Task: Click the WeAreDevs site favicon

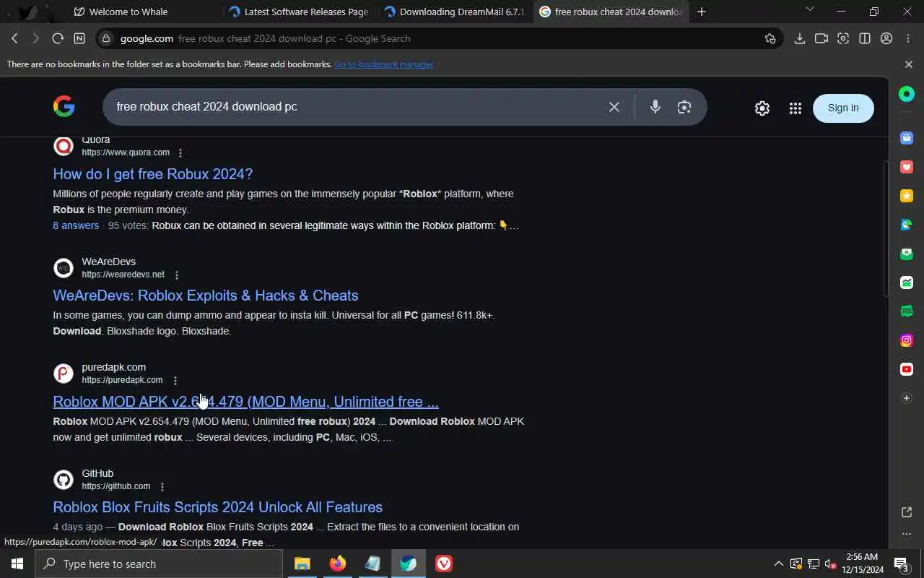Action: point(64,268)
